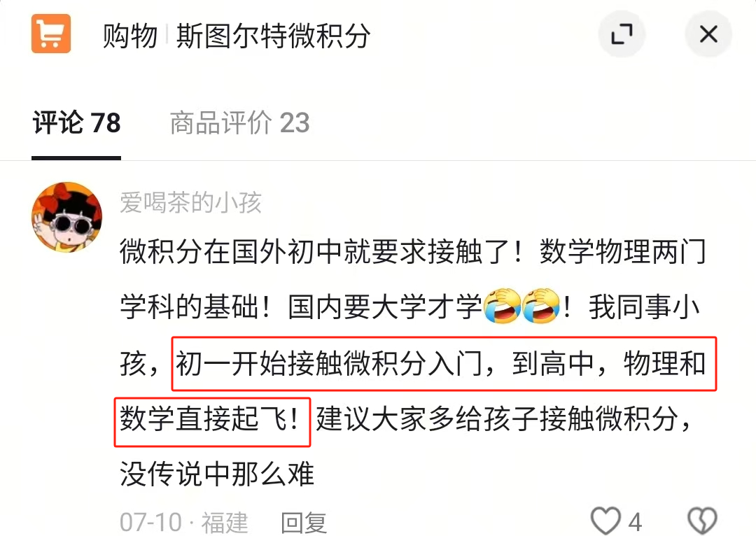Expand the comment panel to full screen
Viewport: 756px width, 536px height.
pyautogui.click(x=622, y=34)
